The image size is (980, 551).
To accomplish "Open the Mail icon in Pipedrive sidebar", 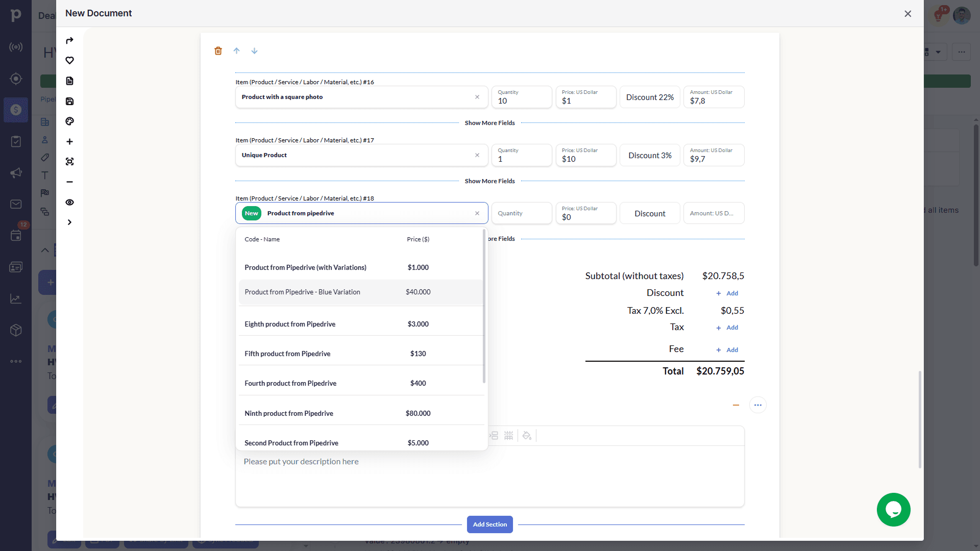I will pyautogui.click(x=16, y=204).
